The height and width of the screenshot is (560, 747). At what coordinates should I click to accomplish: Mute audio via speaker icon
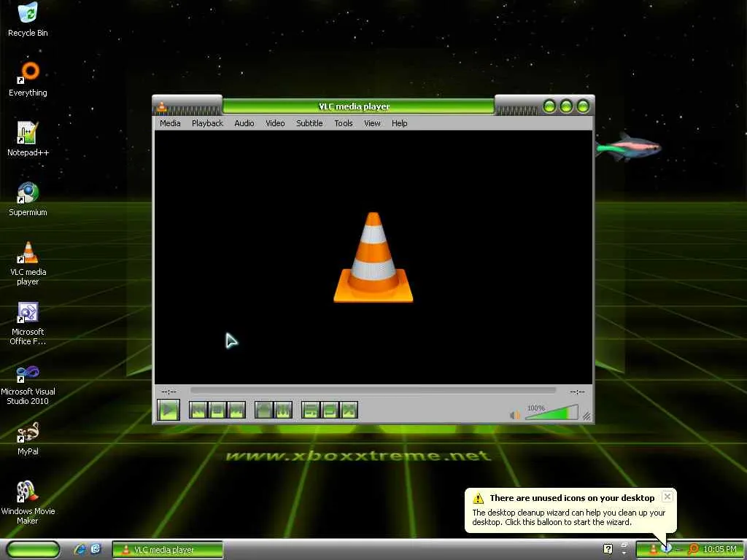tap(514, 415)
